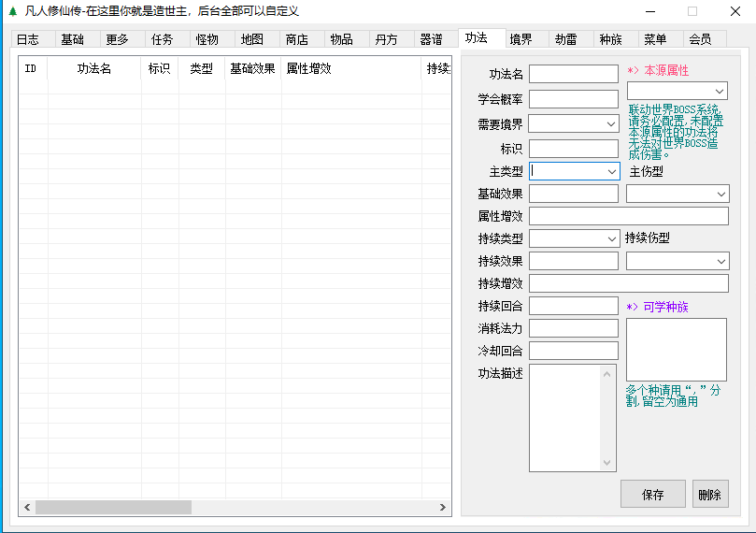Sort by the 功法名 column header

click(94, 68)
